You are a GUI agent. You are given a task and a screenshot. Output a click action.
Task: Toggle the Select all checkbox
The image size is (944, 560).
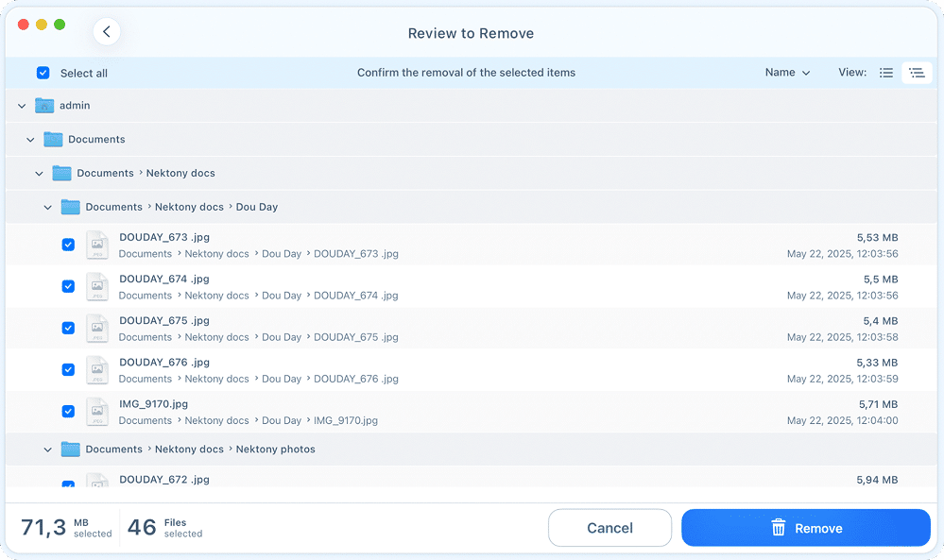43,72
